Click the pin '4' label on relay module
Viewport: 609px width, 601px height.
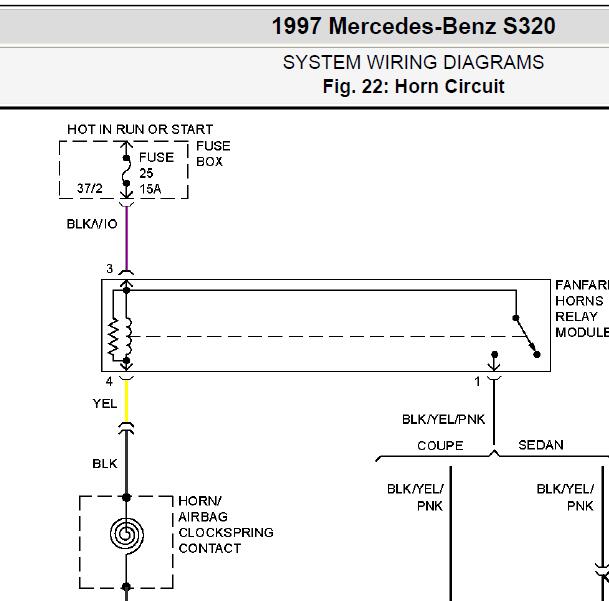109,382
